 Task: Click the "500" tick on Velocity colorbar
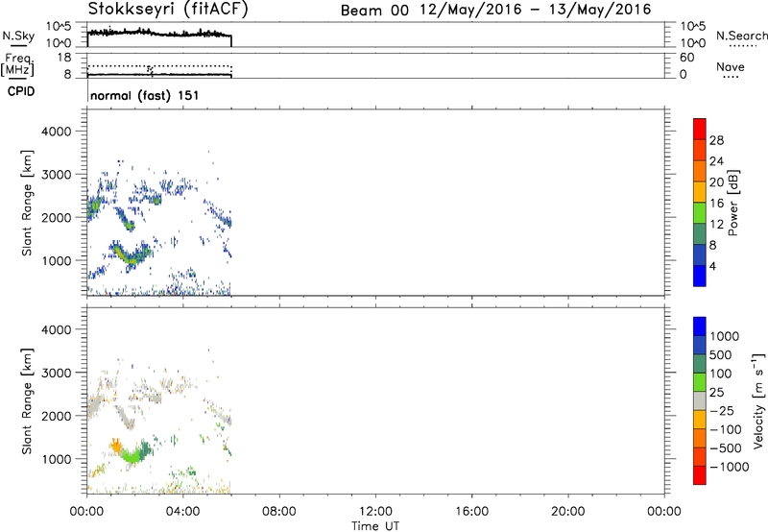(721, 355)
